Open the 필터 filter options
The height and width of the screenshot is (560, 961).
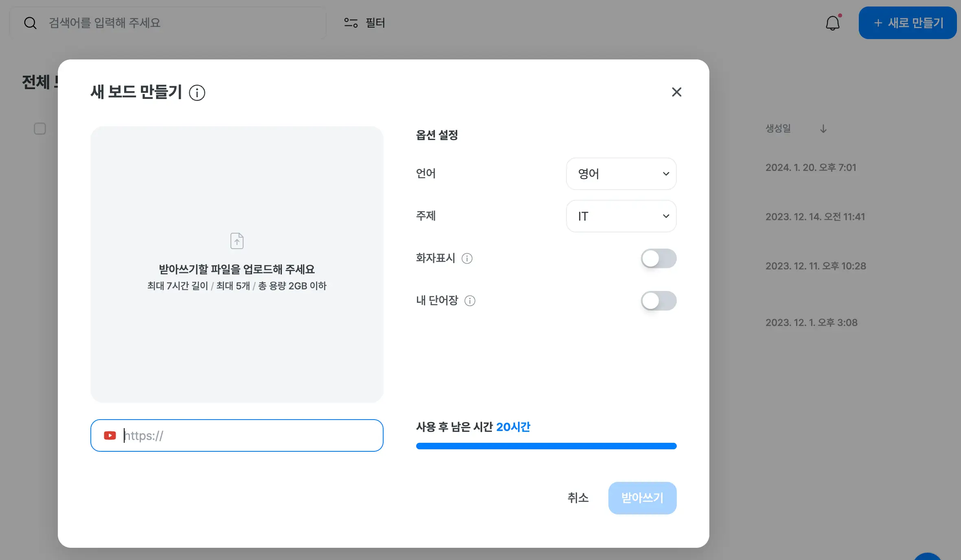pyautogui.click(x=364, y=23)
